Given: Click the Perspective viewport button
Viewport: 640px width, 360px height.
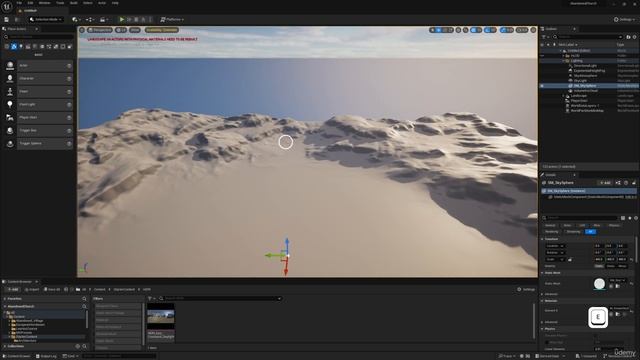Looking at the screenshot, I should point(100,30).
